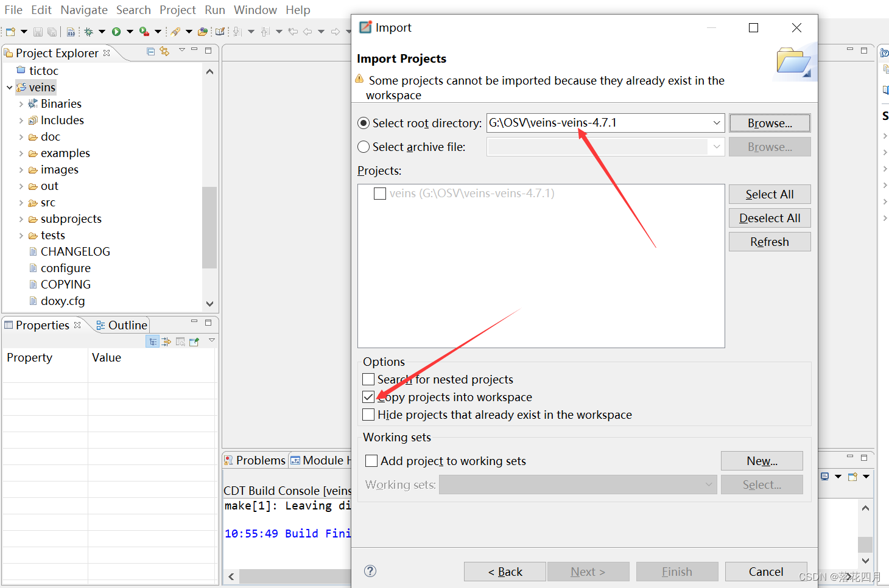This screenshot has height=588, width=889.
Task: Click the Forward navigation arrow in toolbar
Action: tap(336, 32)
